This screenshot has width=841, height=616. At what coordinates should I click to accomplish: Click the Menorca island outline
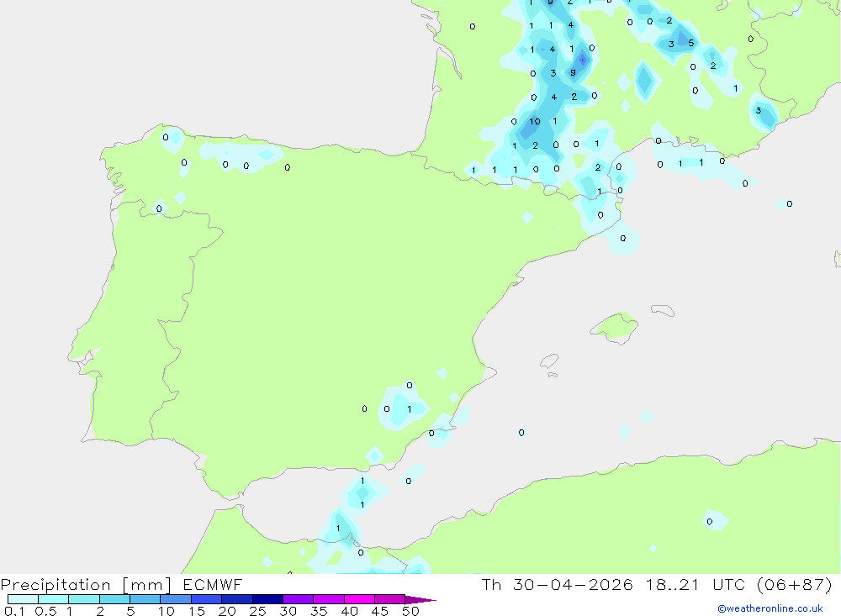[663, 310]
